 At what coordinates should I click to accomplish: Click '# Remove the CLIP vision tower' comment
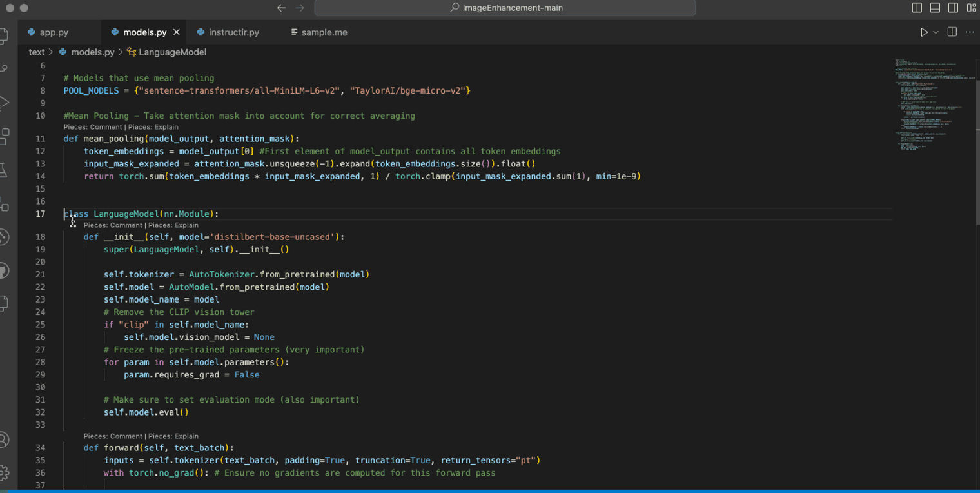click(179, 312)
